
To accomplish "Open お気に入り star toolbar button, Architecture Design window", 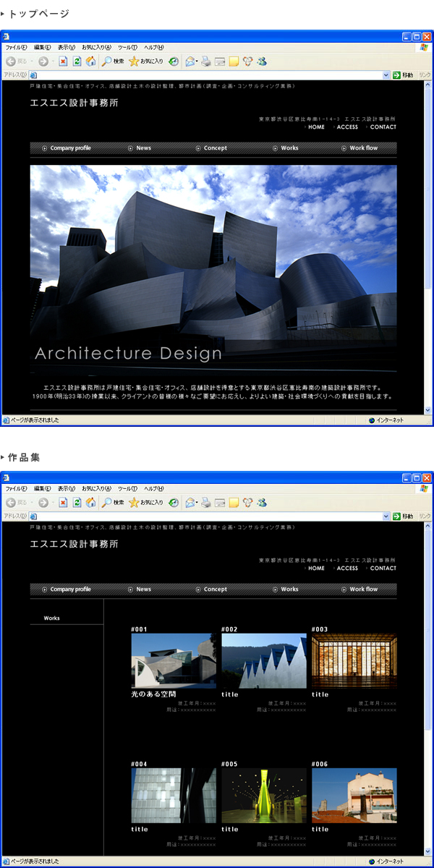I will (145, 61).
